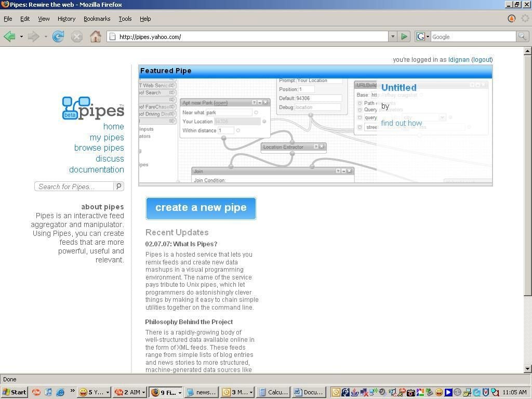Viewport: 532px width, 399px height.
Task: Open the File menu
Action: point(8,19)
